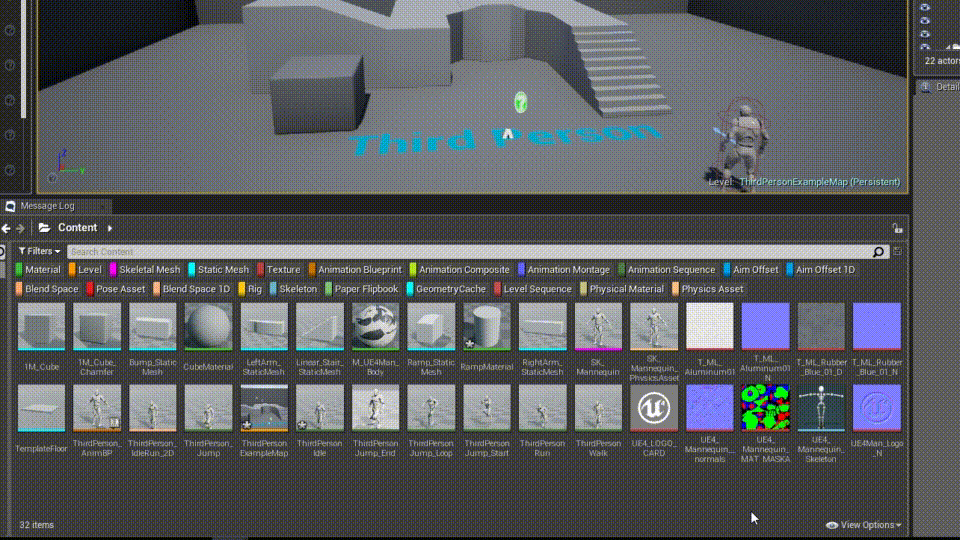Select the UE4_LOGO_CARD texture
The image size is (960, 540).
(654, 421)
